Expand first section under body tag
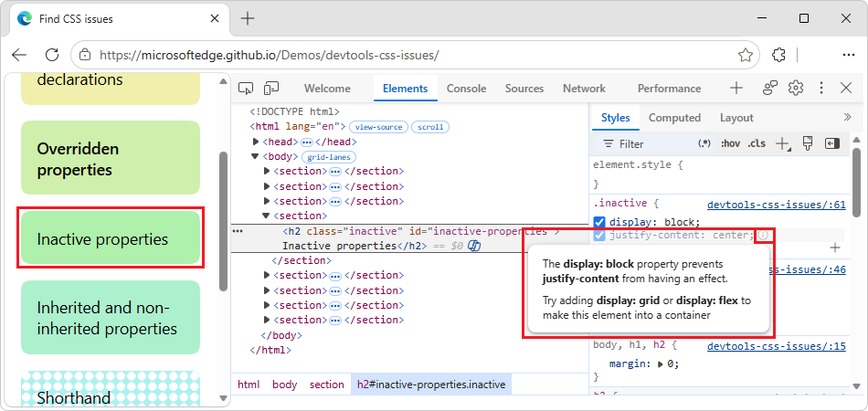 tap(267, 171)
